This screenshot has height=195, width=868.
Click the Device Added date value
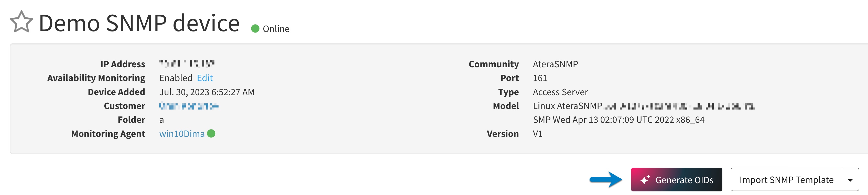[x=207, y=92]
